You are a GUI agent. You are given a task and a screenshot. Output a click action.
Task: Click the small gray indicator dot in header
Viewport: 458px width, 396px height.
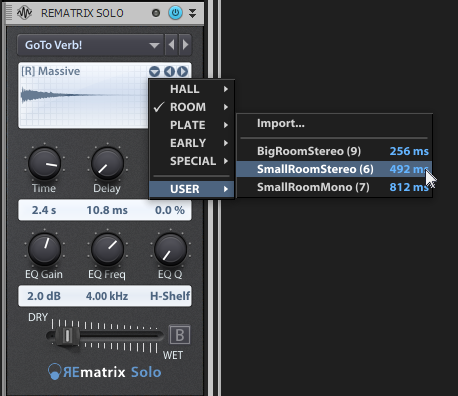click(x=156, y=13)
